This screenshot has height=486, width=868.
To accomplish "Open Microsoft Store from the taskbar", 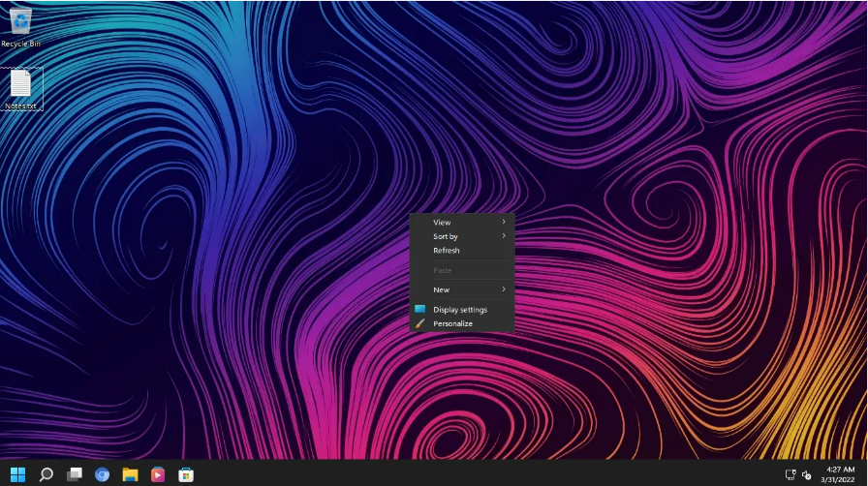I will [186, 474].
